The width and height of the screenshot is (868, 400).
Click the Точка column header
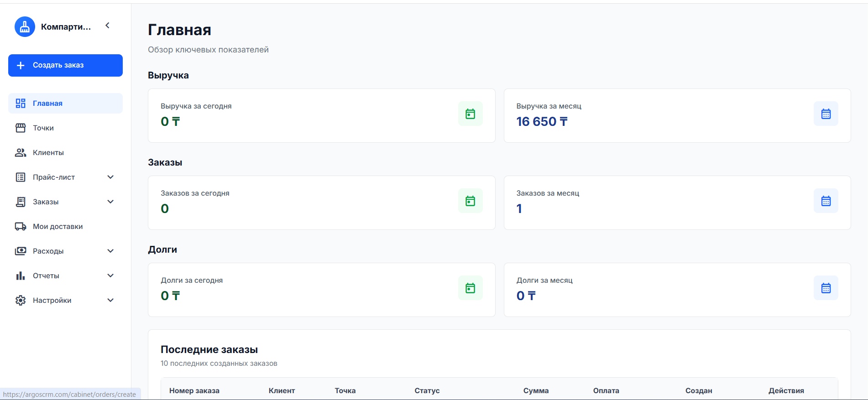coord(345,391)
